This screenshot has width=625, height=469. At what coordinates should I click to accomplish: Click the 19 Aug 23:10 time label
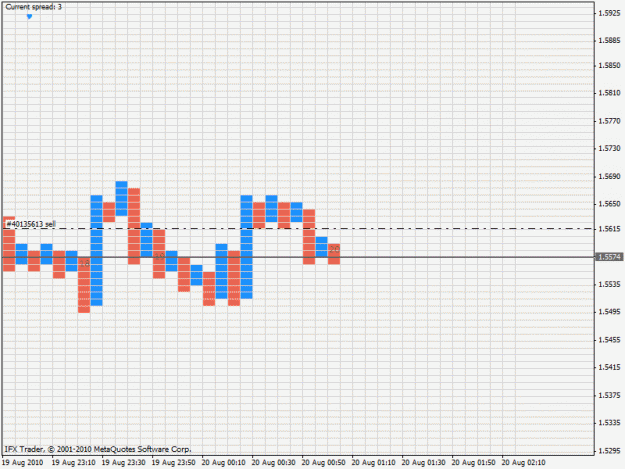[x=74, y=463]
